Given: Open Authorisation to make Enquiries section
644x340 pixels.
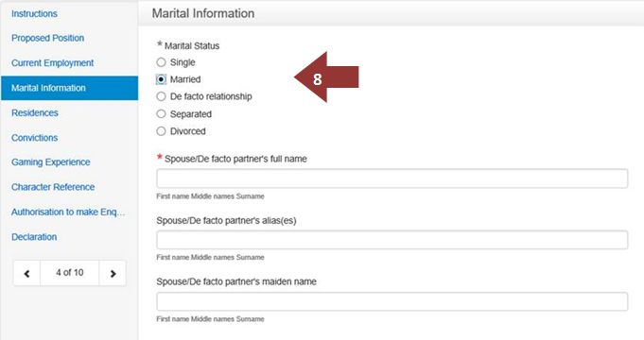Looking at the screenshot, I should click(68, 212).
